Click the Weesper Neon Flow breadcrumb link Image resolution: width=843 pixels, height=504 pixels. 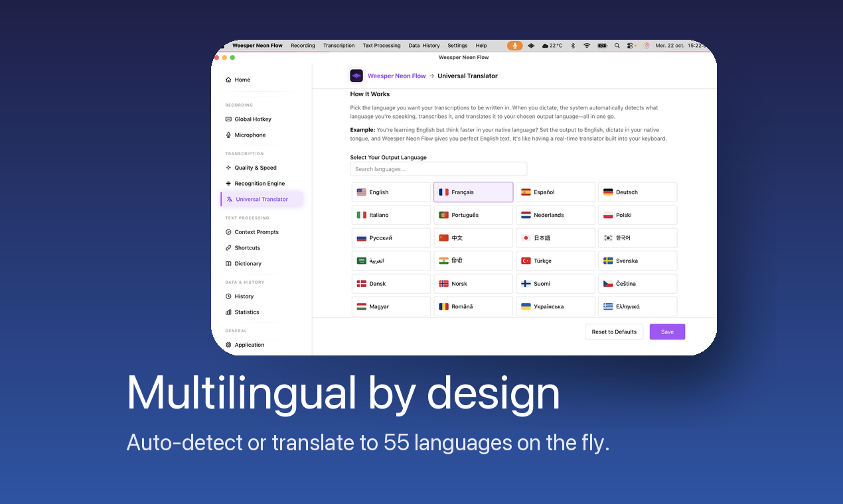[396, 76]
